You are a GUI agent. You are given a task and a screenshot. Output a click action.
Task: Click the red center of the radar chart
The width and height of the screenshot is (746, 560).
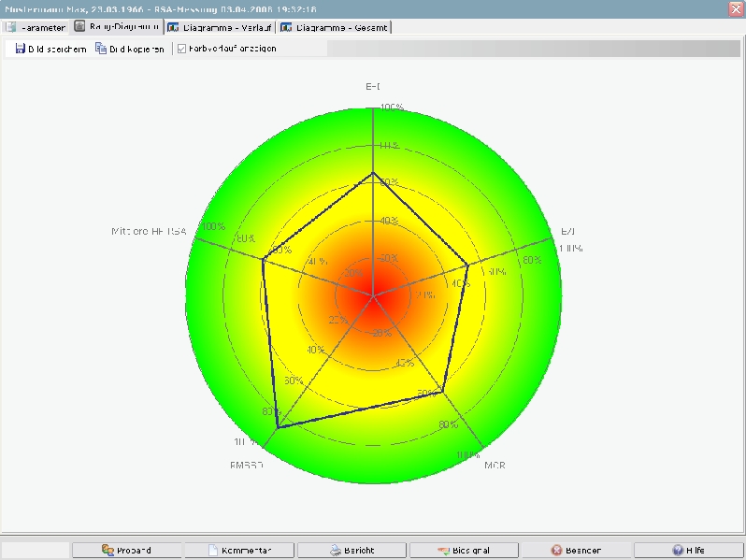point(373,295)
